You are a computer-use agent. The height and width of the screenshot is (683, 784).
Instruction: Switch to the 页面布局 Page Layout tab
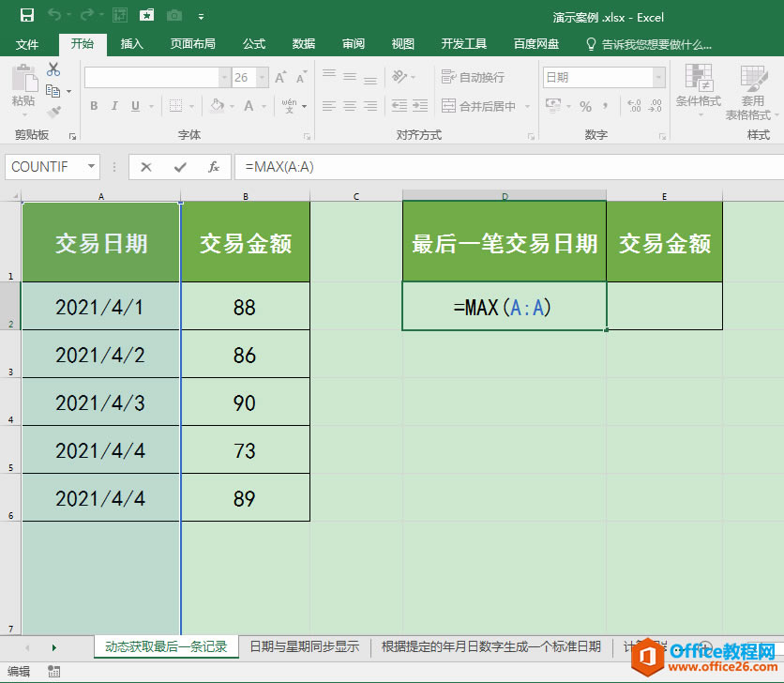(192, 44)
